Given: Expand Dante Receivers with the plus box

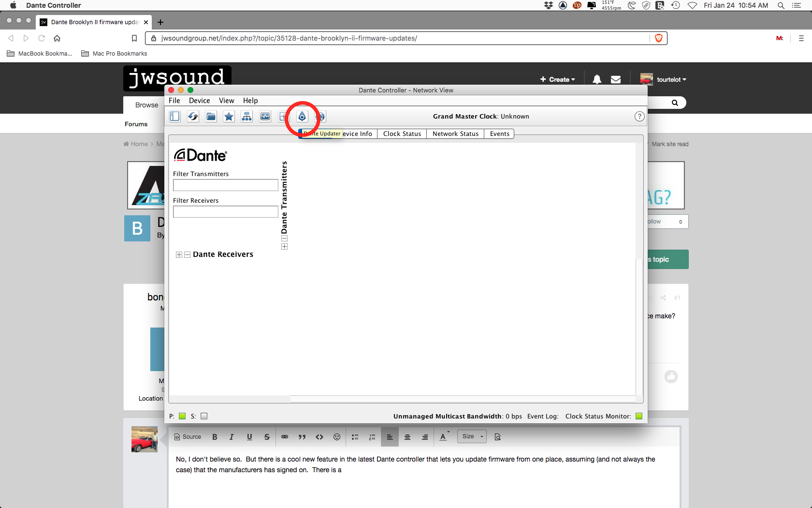Looking at the screenshot, I should pyautogui.click(x=179, y=254).
